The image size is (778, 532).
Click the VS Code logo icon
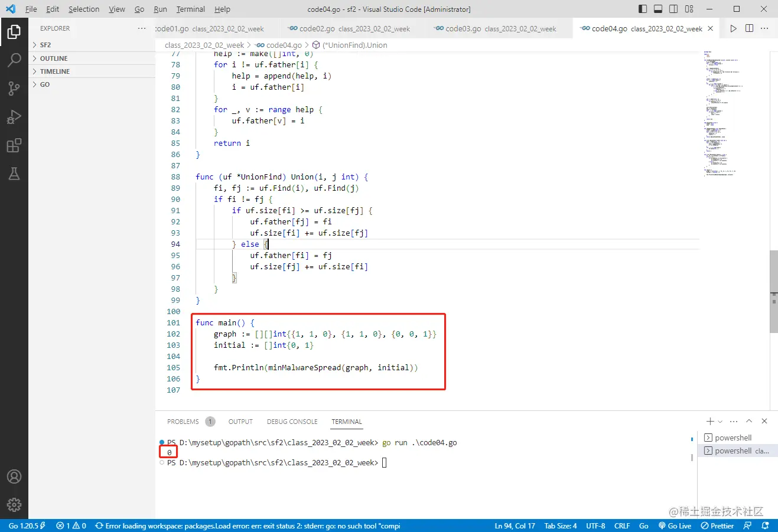pos(11,9)
